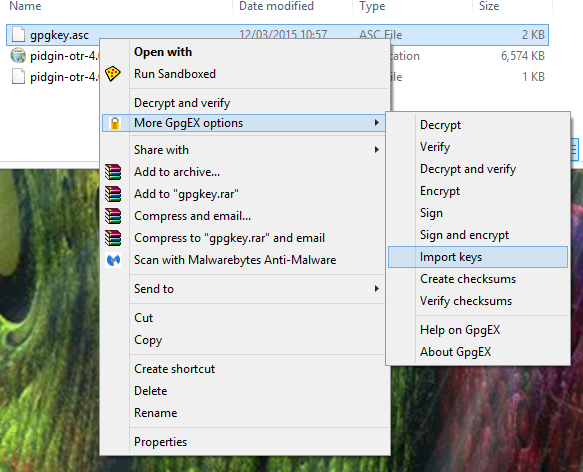
Task: Select the gpgkey.asc file icon
Action: click(18, 35)
